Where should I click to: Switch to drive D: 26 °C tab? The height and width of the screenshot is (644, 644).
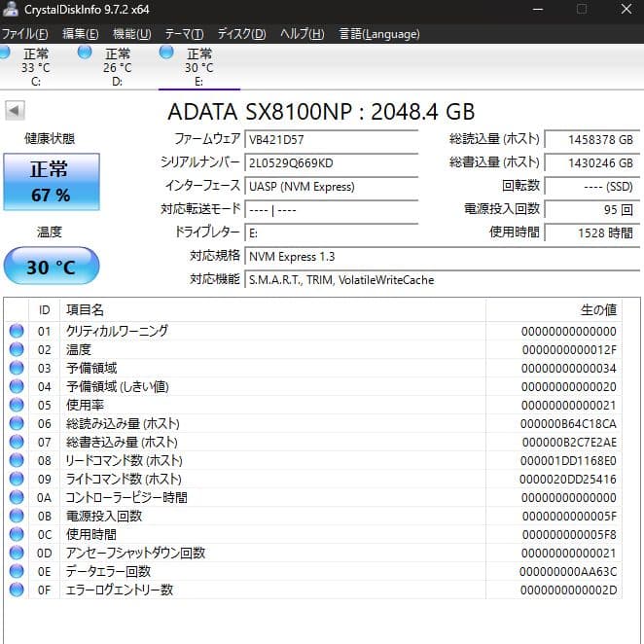coord(117,67)
